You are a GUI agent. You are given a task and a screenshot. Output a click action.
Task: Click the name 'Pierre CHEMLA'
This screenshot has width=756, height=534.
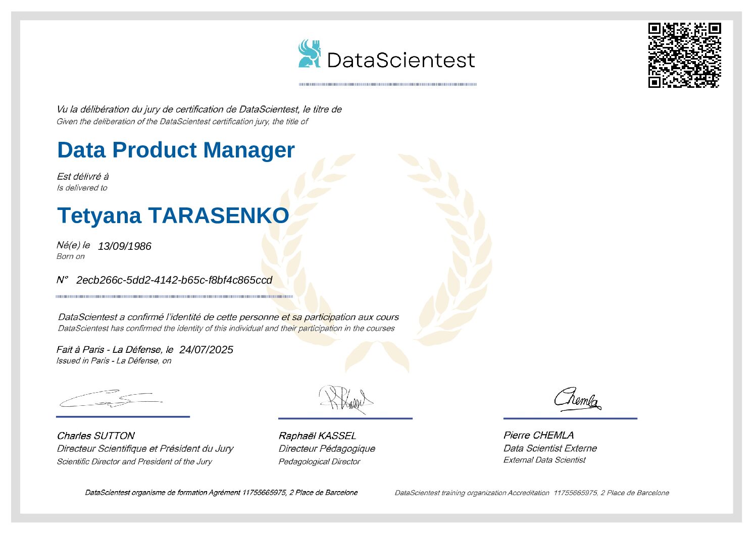click(538, 435)
